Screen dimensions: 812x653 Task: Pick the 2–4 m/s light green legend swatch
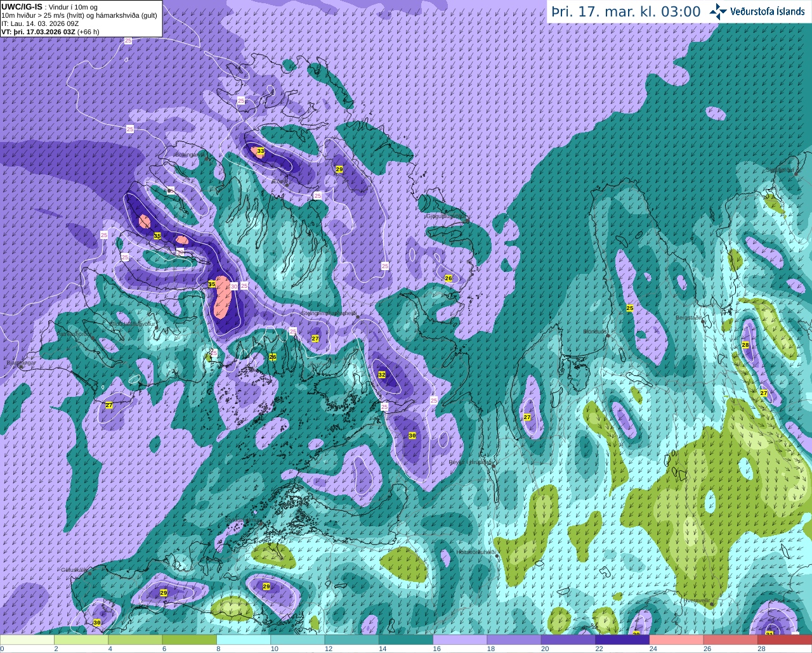[81, 640]
